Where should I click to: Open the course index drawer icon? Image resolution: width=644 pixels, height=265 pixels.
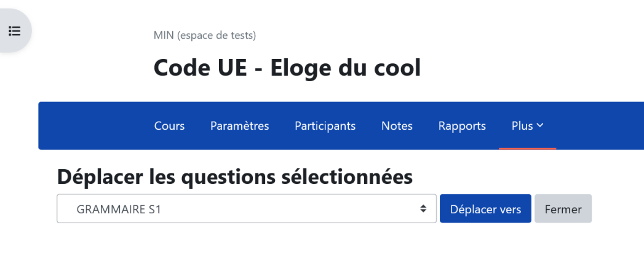14,31
